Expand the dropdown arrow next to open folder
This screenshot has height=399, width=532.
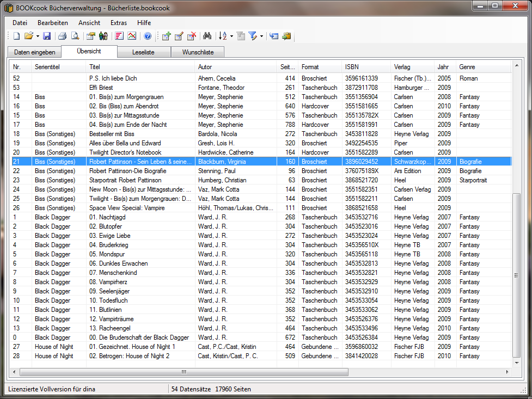38,36
